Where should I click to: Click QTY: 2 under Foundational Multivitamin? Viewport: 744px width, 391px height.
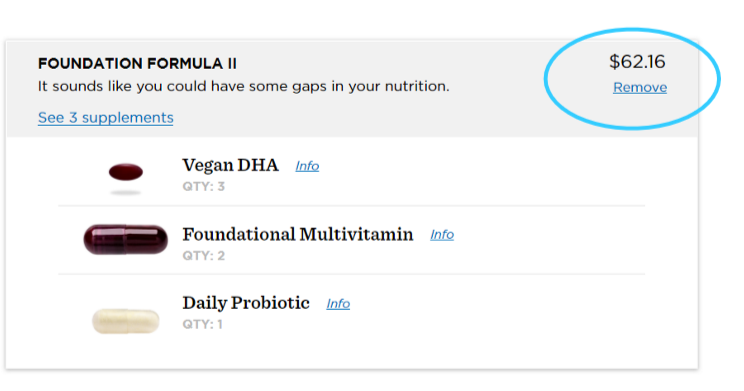(204, 256)
